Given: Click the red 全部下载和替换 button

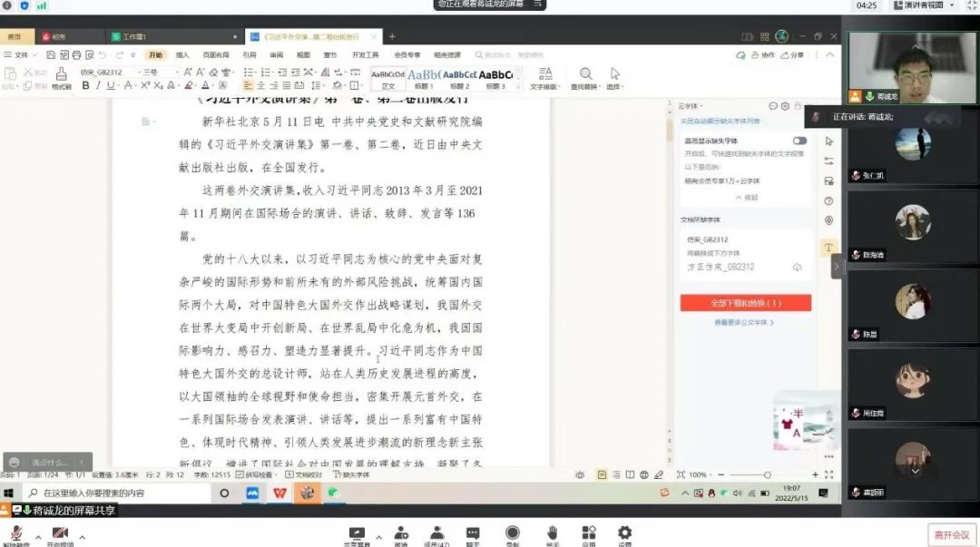Looking at the screenshot, I should point(745,303).
